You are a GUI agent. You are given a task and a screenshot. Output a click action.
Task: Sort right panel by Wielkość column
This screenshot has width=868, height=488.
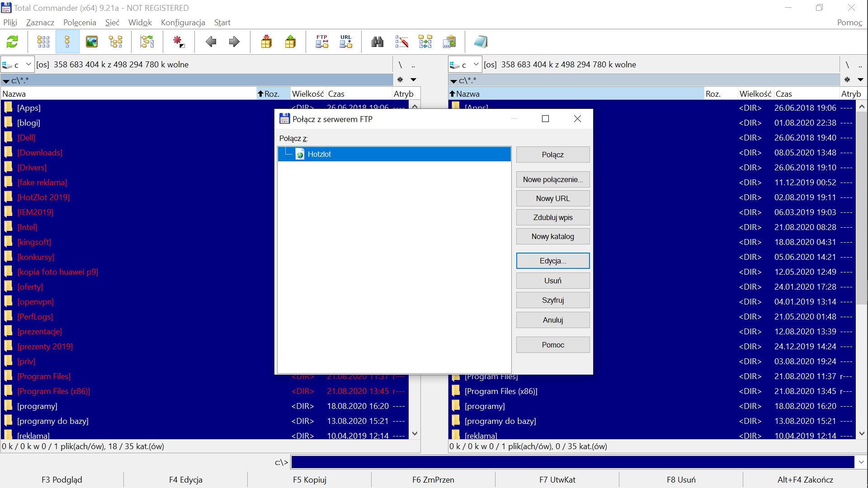click(755, 94)
